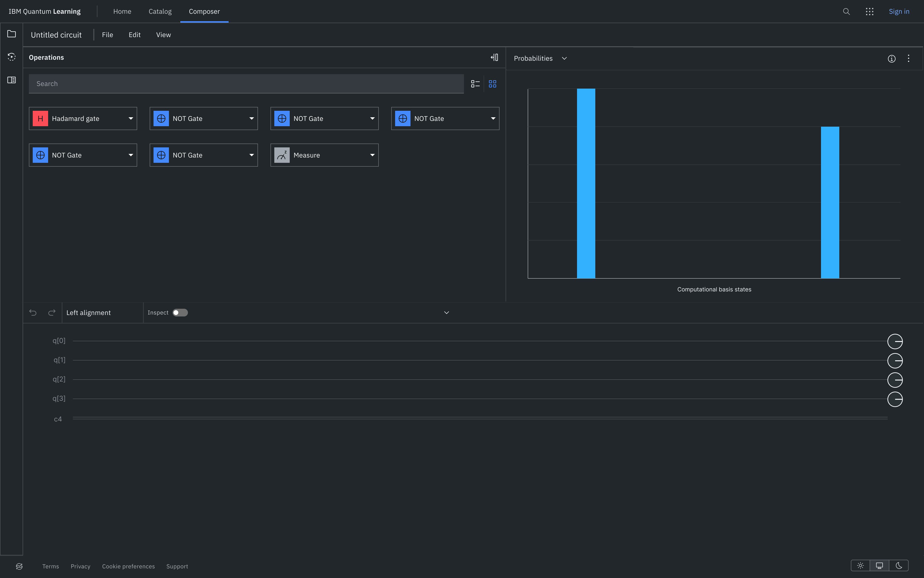Switch operations to grid view
Viewport: 924px width, 578px height.
(x=493, y=84)
